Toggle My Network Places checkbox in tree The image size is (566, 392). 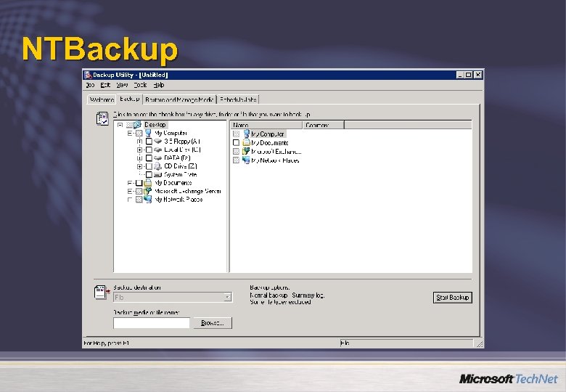point(139,199)
